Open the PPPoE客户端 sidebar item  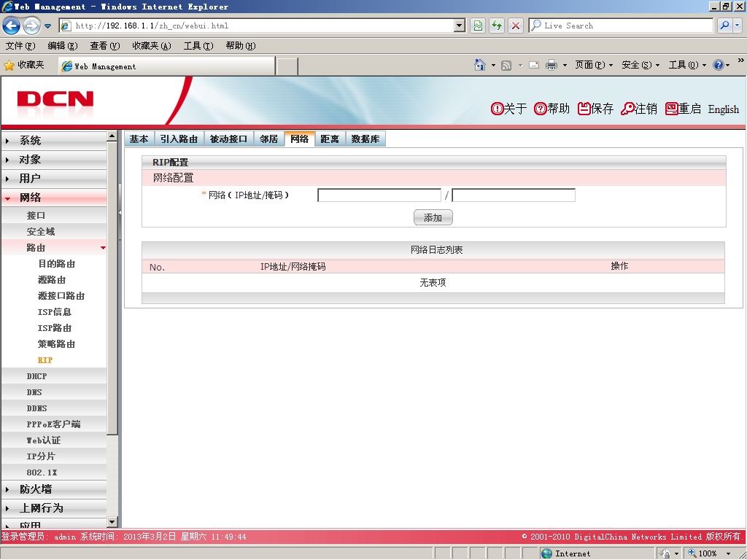(53, 424)
